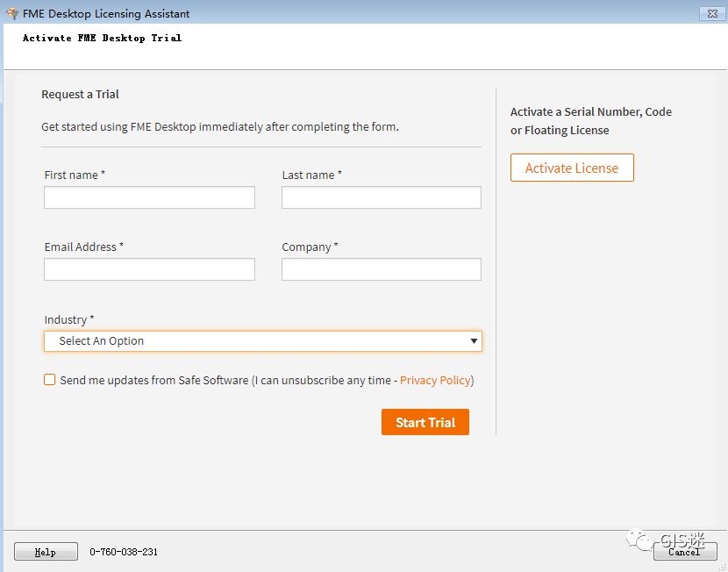
Task: Select the Email Address input field
Action: pyautogui.click(x=149, y=269)
